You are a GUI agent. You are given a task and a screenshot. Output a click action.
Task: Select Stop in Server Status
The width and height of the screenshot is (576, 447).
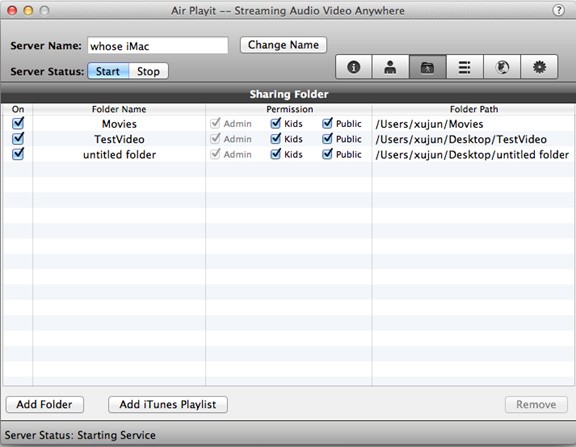tap(148, 71)
